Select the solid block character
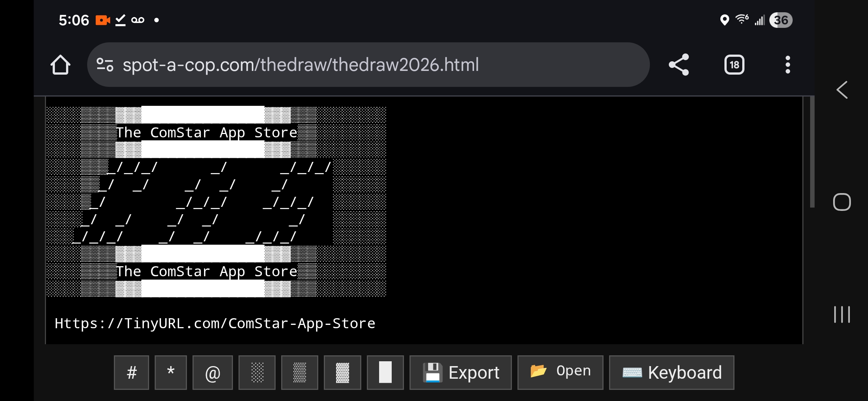 click(385, 372)
